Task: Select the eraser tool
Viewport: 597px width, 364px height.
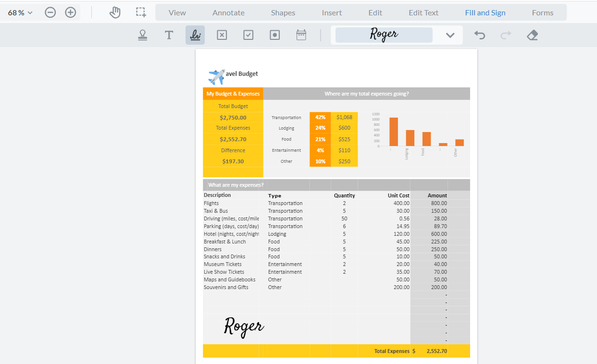Action: tap(532, 35)
